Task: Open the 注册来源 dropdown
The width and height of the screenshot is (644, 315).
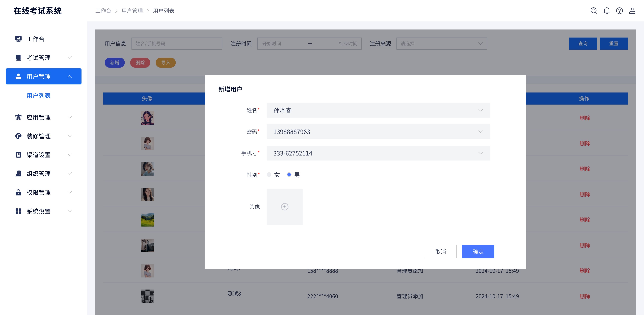Action: (x=442, y=43)
